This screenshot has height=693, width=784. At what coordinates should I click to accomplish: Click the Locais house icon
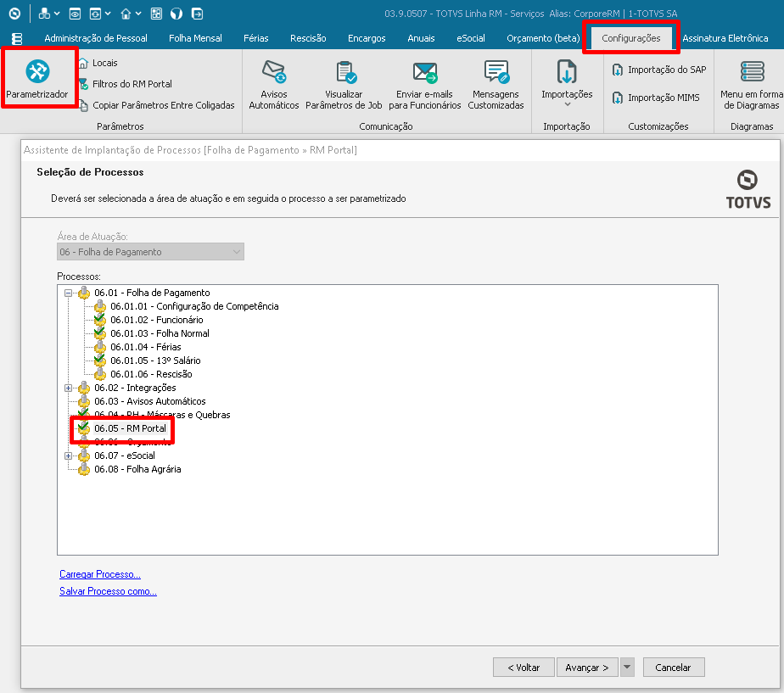tap(83, 63)
